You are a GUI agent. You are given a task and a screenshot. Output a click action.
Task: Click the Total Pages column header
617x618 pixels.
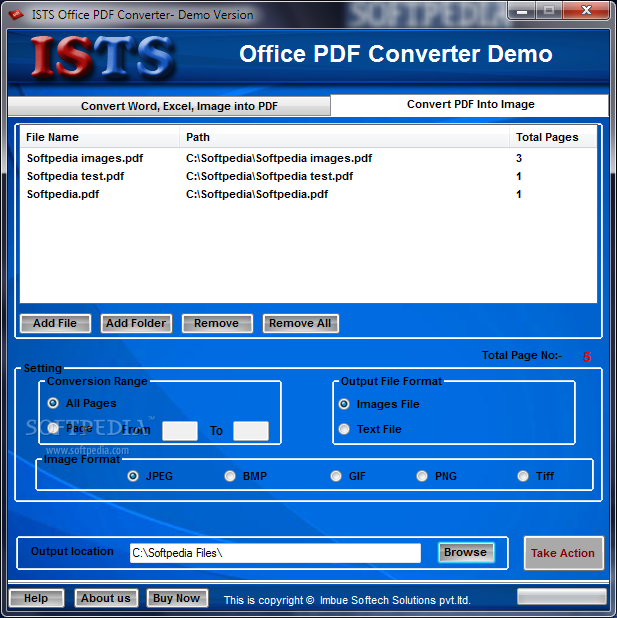[552, 137]
